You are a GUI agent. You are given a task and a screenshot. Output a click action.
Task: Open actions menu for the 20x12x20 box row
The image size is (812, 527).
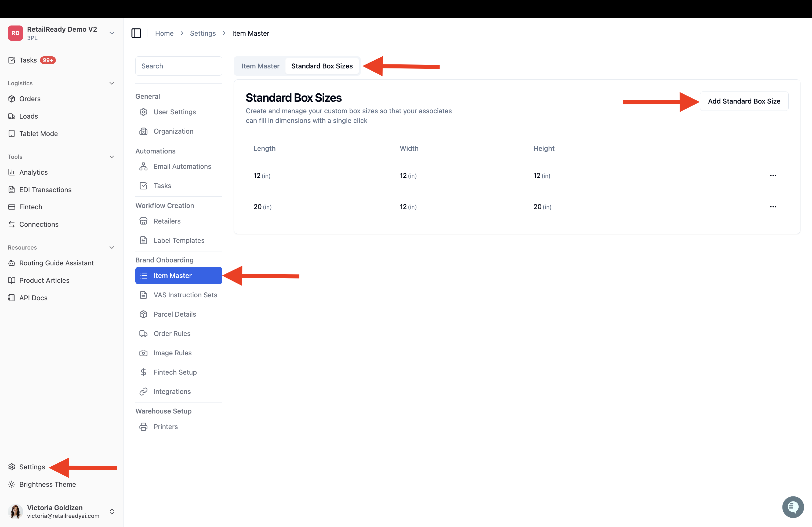(x=773, y=207)
